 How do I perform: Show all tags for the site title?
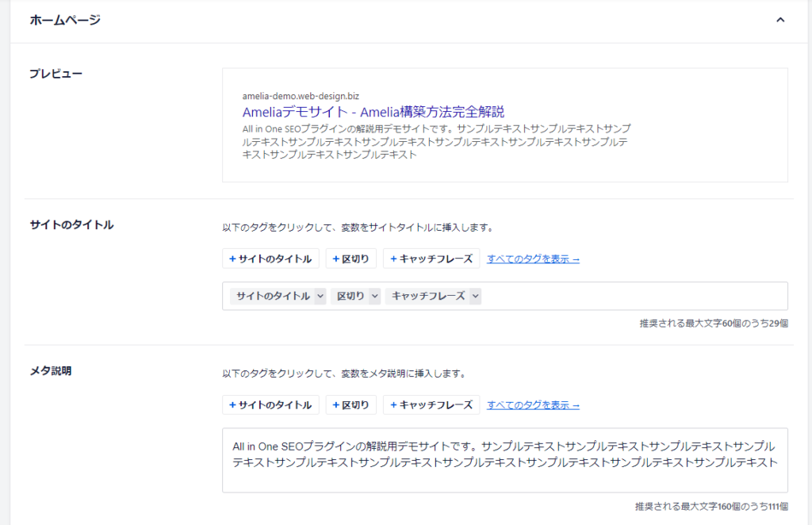coord(533,259)
